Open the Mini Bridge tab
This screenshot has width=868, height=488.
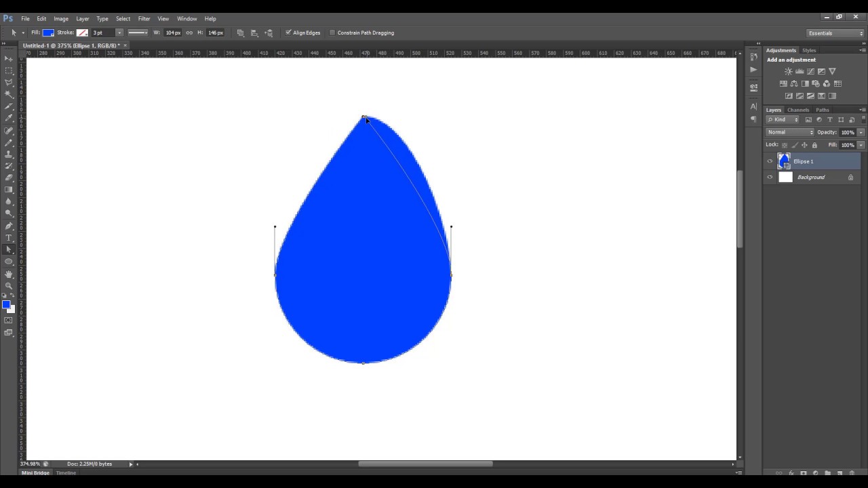35,472
